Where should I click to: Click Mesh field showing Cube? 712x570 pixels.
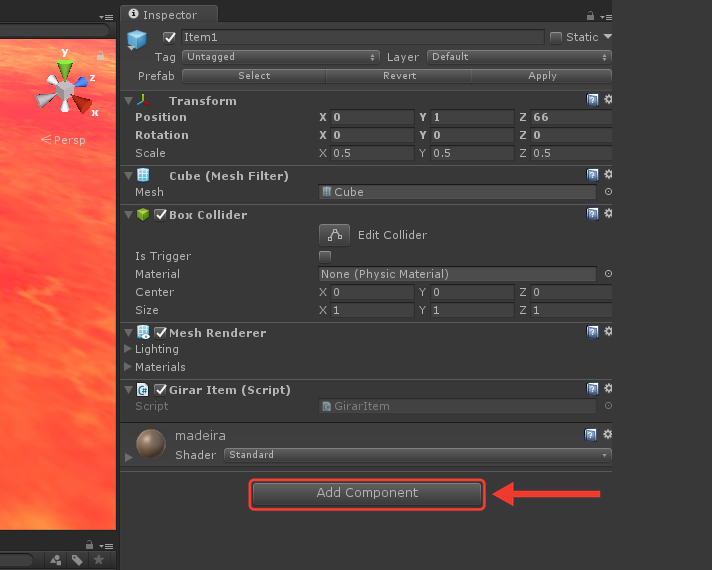tap(458, 192)
